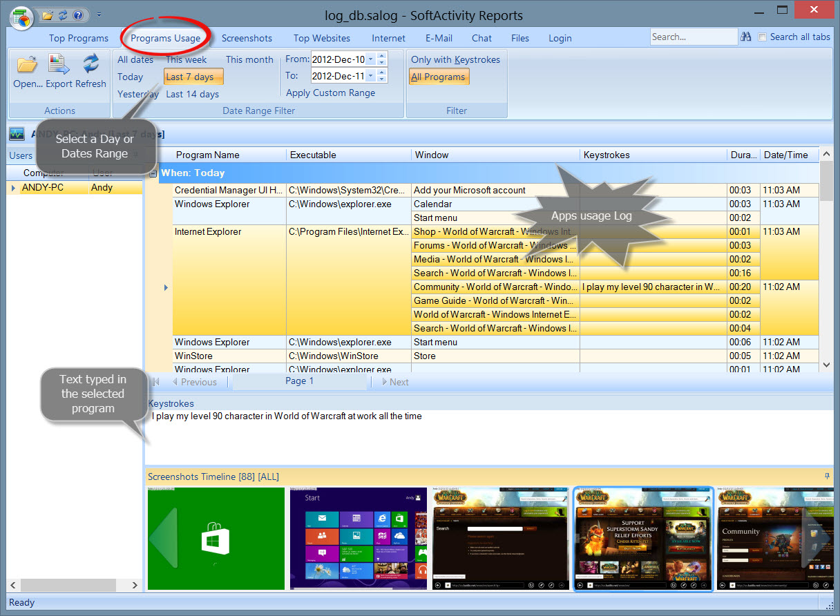Click the binoculars search icon

click(x=747, y=37)
